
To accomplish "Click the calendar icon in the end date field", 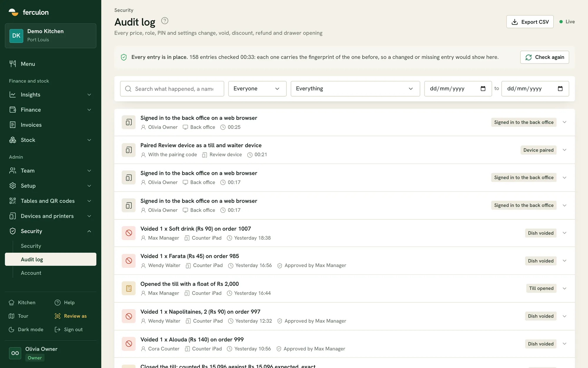I will pyautogui.click(x=560, y=89).
